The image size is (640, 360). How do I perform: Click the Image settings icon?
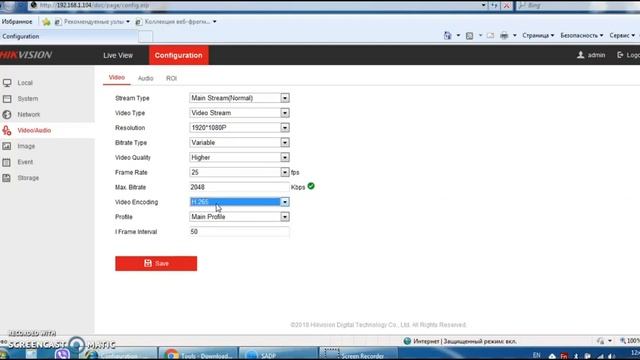(x=7, y=146)
